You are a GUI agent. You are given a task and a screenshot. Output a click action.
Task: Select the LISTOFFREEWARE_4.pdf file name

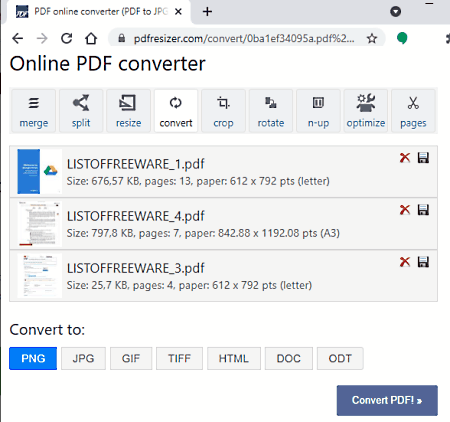(x=136, y=216)
